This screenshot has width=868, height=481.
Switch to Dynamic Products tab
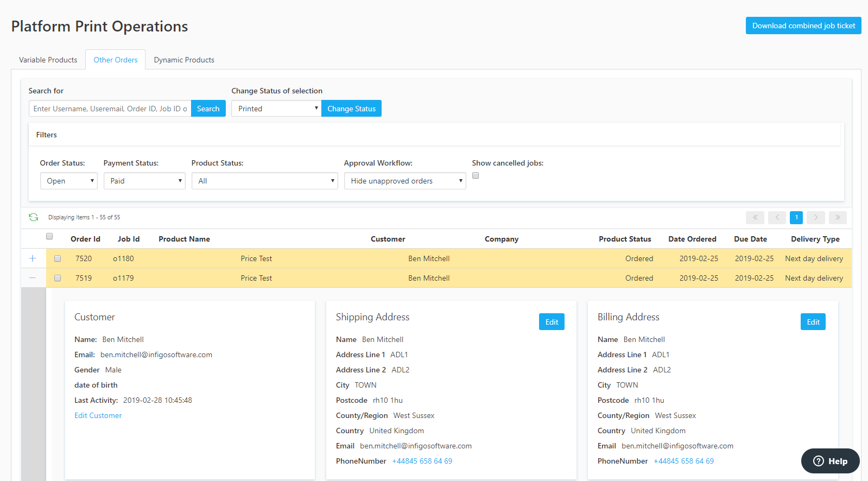point(184,60)
